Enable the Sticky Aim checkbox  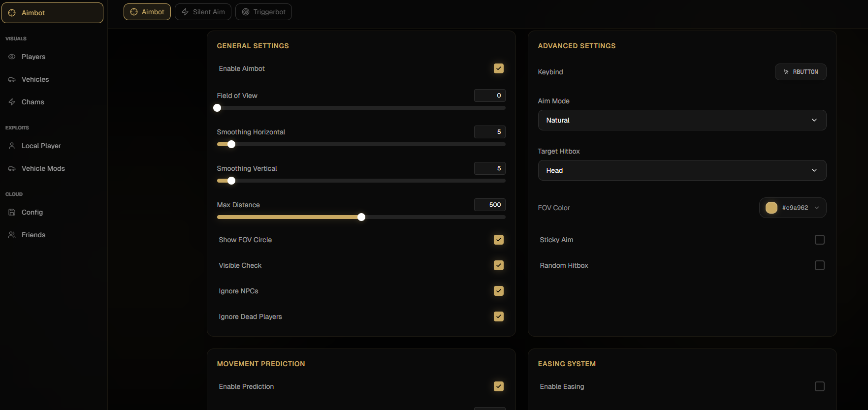(819, 240)
